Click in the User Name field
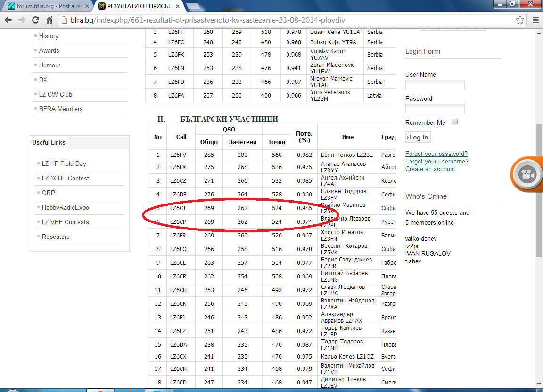 click(435, 85)
